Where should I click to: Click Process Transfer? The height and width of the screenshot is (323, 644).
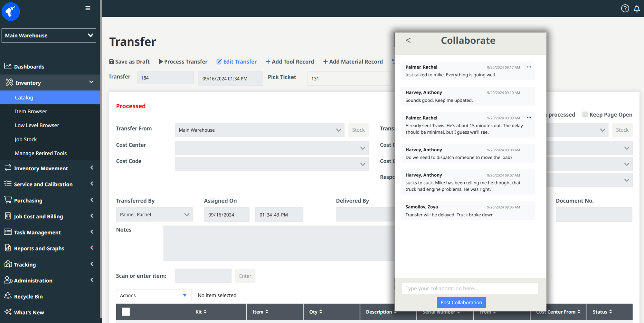click(183, 62)
